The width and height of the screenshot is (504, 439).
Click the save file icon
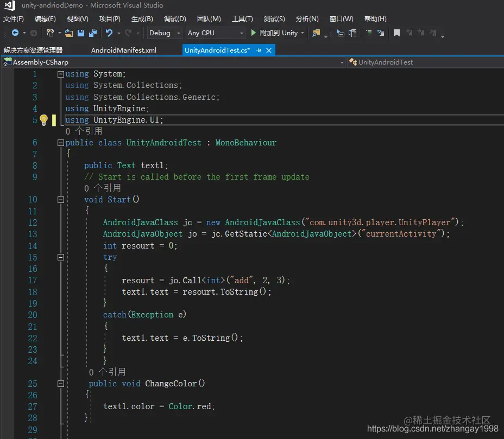[x=81, y=33]
